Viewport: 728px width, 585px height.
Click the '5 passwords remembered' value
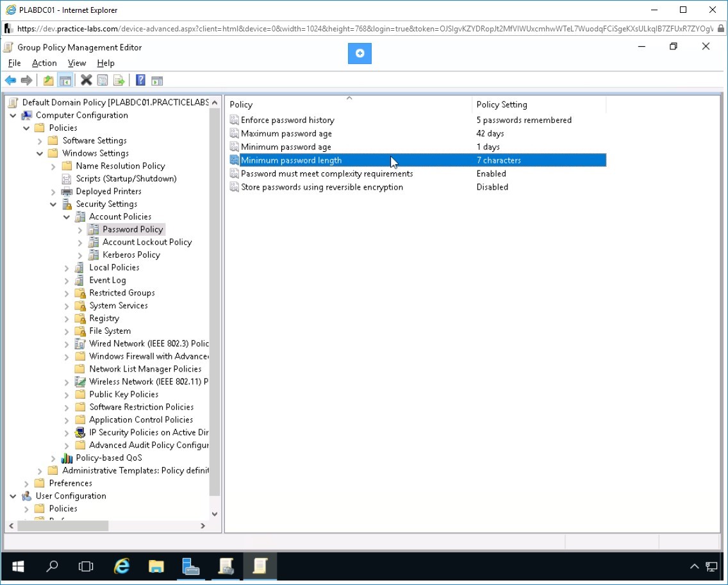pos(524,120)
